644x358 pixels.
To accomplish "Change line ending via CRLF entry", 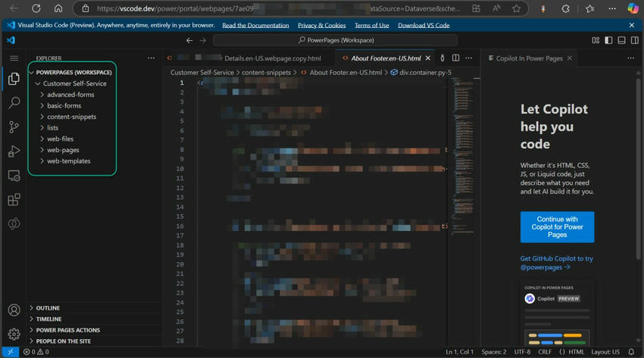I will tap(545, 352).
